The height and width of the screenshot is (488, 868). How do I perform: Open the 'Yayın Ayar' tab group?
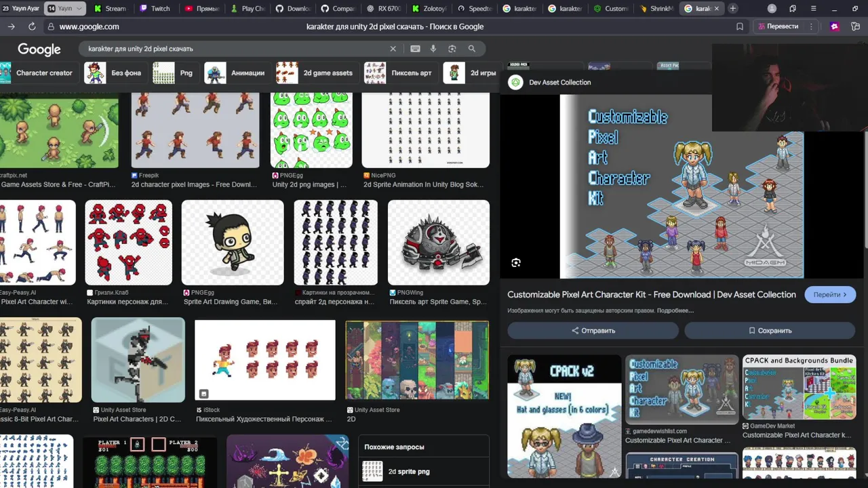pyautogui.click(x=21, y=8)
